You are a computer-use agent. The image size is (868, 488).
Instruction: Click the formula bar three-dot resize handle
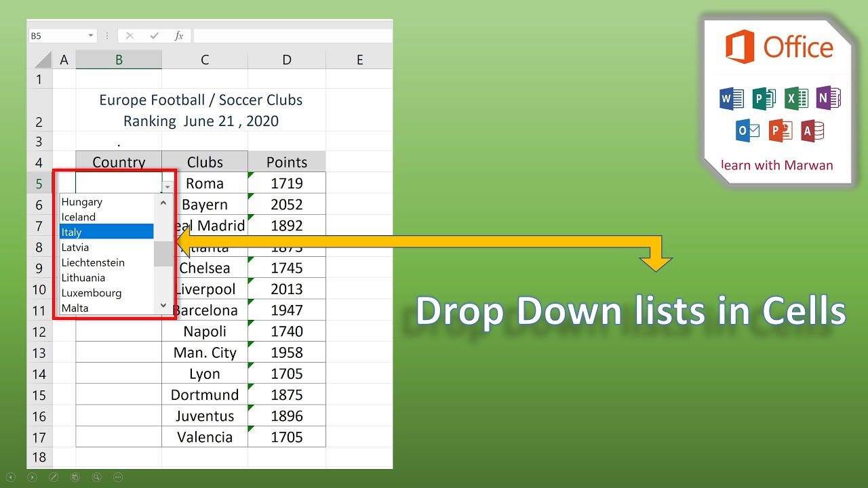coord(107,36)
